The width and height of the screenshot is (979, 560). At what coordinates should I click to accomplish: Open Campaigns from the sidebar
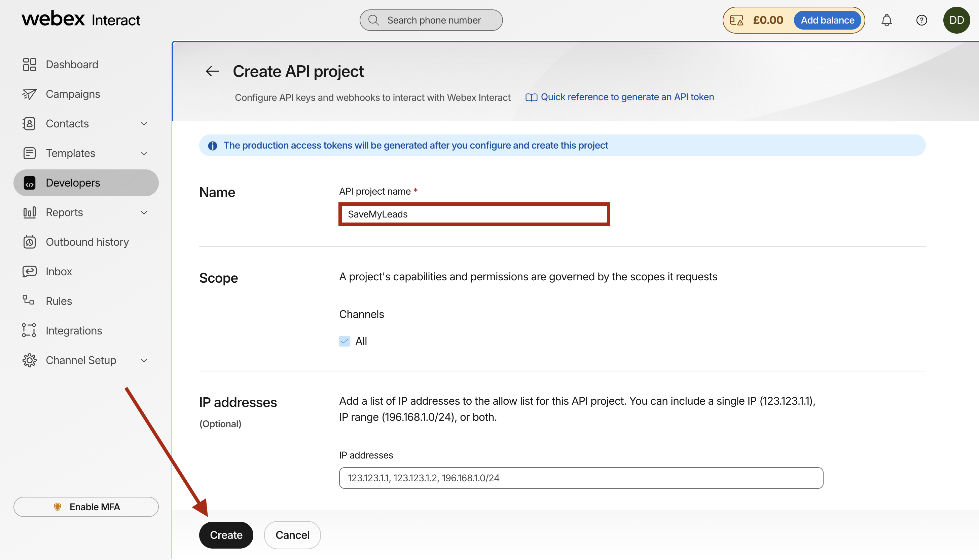(86, 94)
